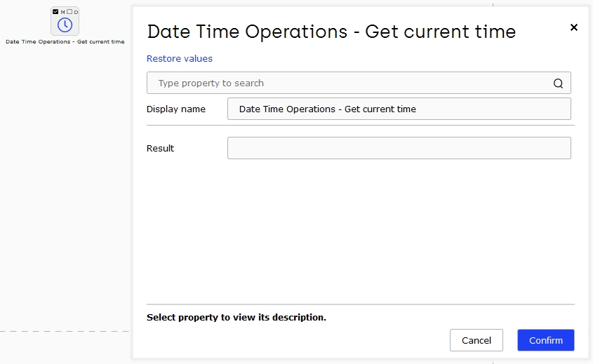The height and width of the screenshot is (364, 593).
Task: Click the blank area below the Result field
Action: (361, 231)
